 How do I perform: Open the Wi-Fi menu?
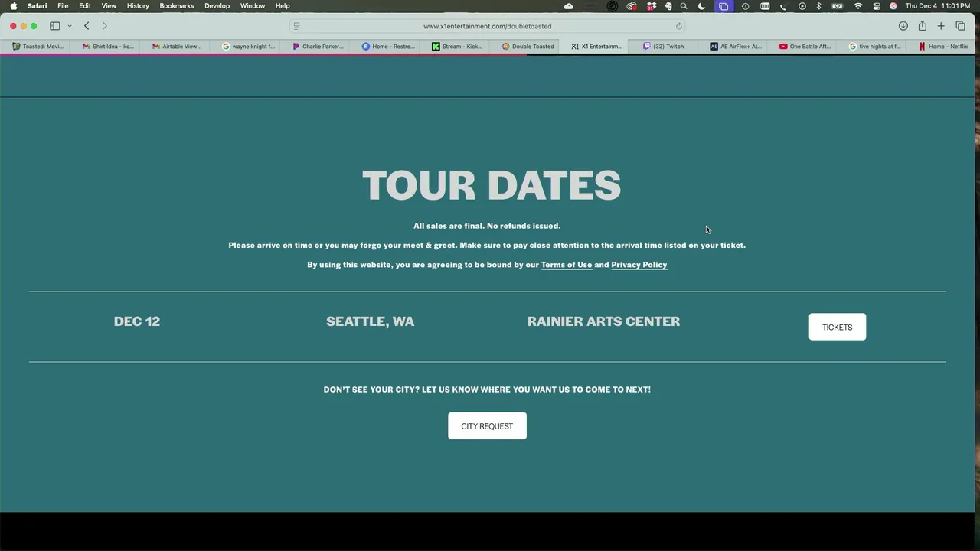(x=858, y=6)
